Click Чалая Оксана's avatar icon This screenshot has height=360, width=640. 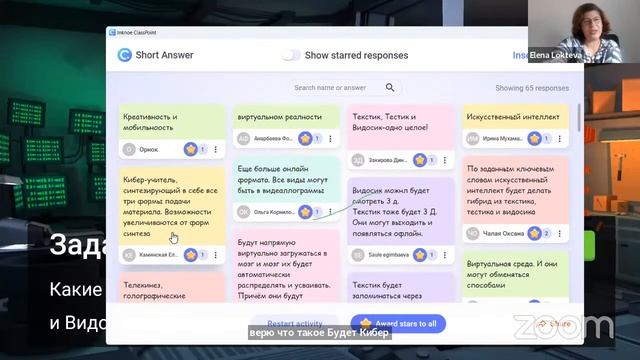(x=473, y=233)
